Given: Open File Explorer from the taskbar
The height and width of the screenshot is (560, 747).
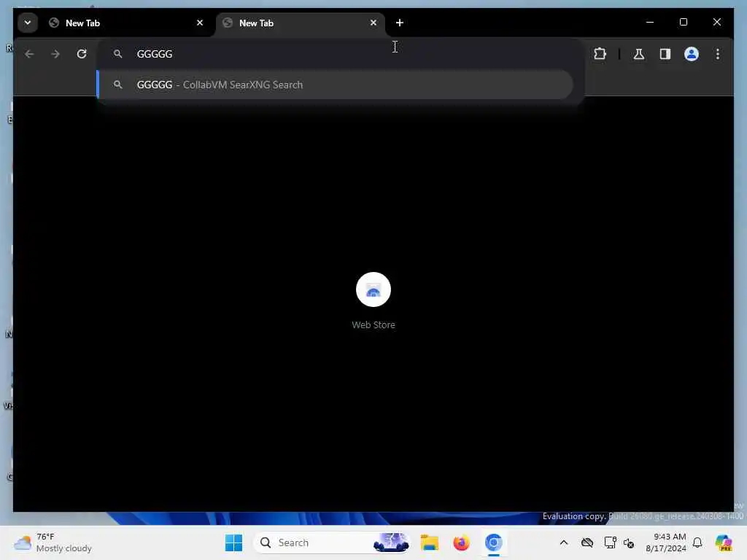Looking at the screenshot, I should coord(429,542).
